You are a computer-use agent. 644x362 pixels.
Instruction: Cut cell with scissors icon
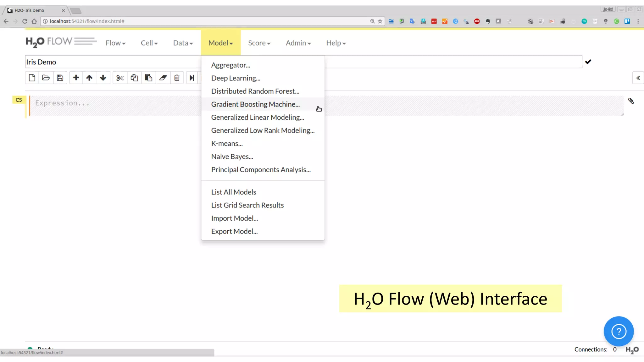(120, 78)
